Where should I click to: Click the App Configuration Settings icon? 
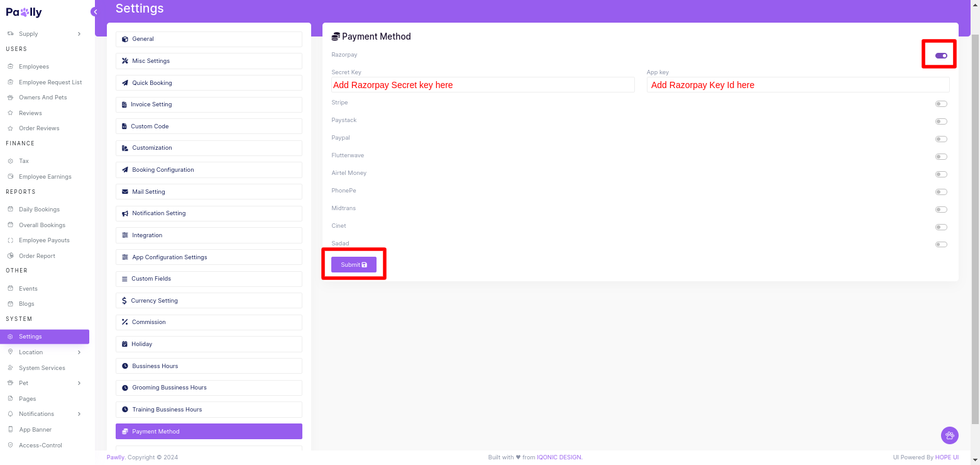pyautogui.click(x=125, y=257)
